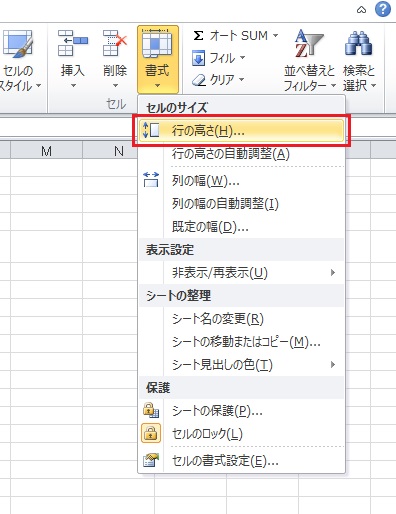396x514 pixels.
Task: Click the 書式 format button icon
Action: 157,43
